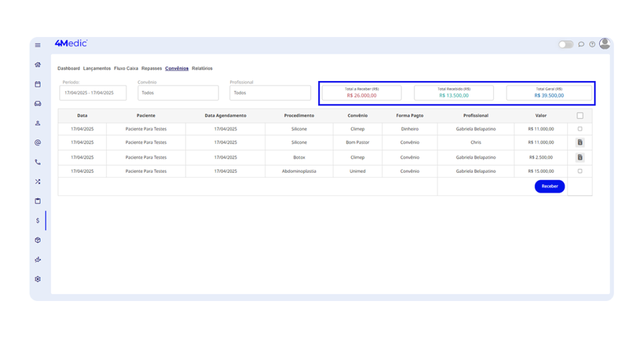Switch to the Repasses tab
Image resolution: width=644 pixels, height=338 pixels.
click(x=152, y=68)
